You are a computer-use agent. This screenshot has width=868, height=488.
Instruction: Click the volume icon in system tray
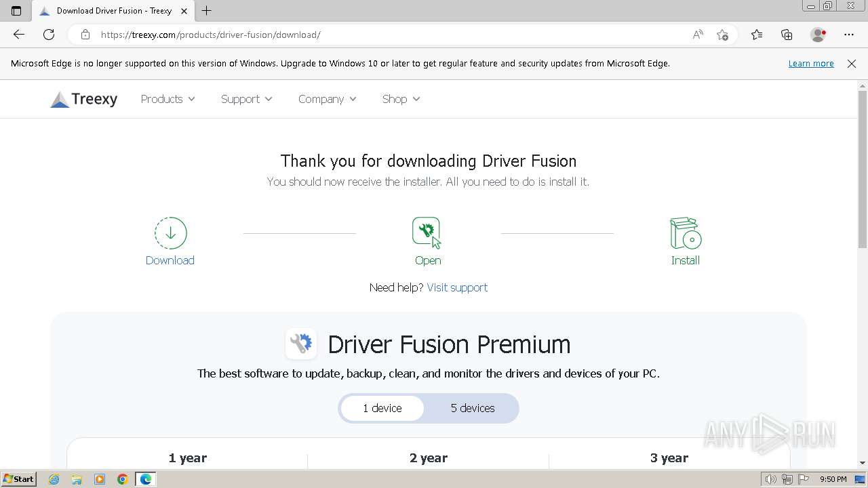(x=770, y=479)
